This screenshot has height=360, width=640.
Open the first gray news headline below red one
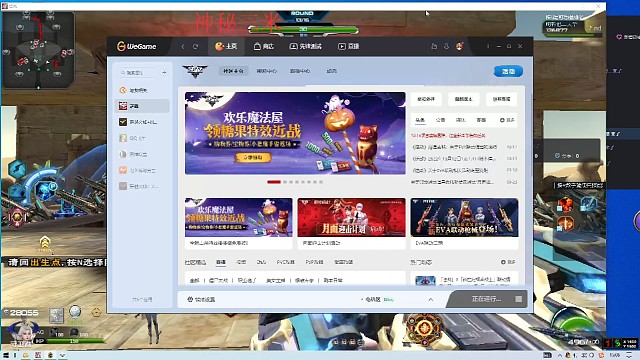[455, 147]
